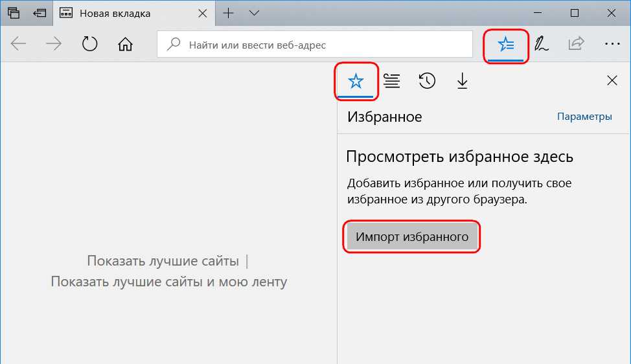Click the Share icon in toolbar
Screen dimensions: 631x364
[575, 45]
